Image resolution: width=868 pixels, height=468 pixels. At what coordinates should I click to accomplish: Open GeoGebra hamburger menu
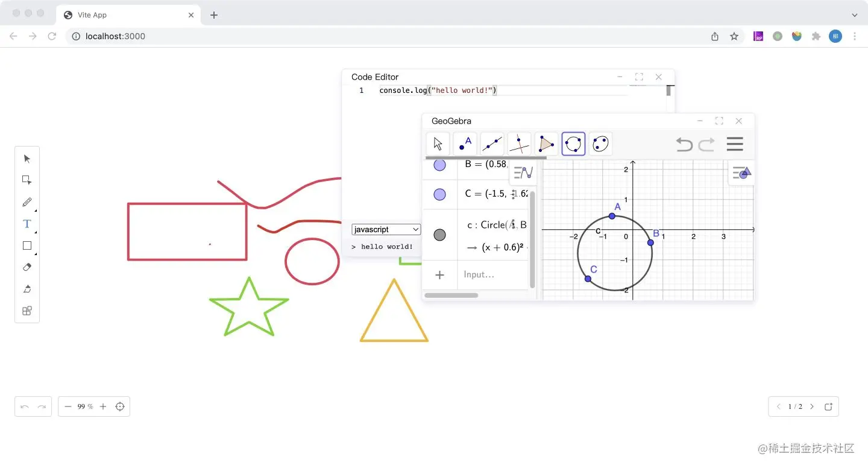point(735,144)
